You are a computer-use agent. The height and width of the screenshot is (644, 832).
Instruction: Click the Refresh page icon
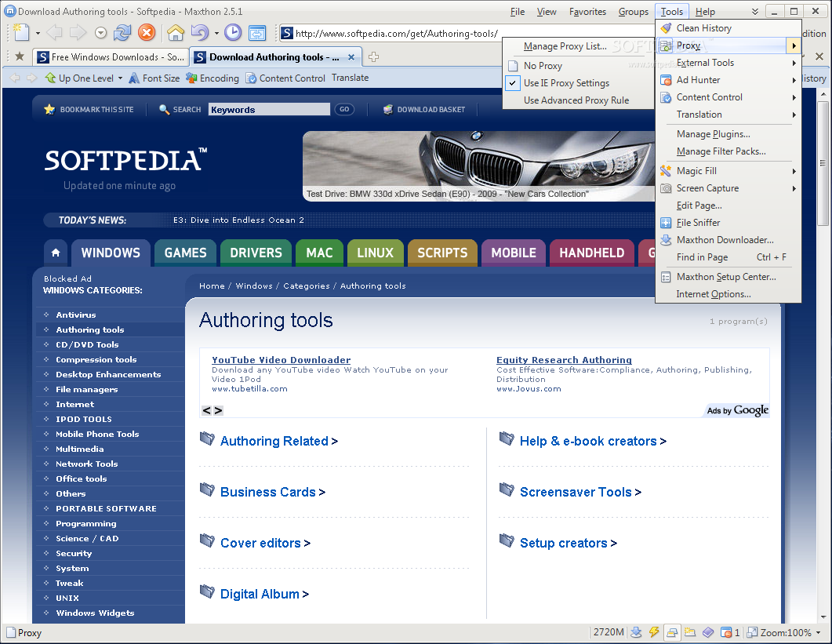(x=122, y=33)
